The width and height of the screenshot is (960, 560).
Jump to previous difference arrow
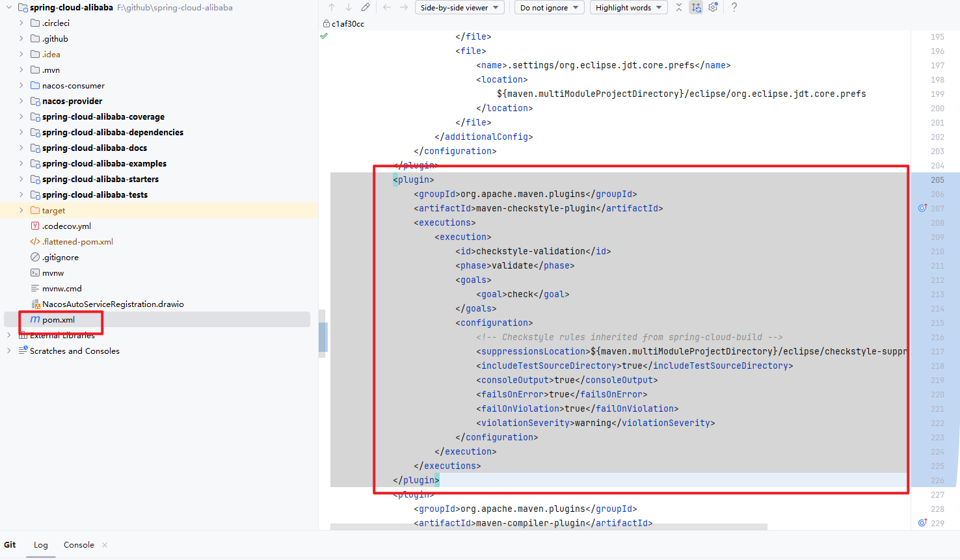coord(332,7)
